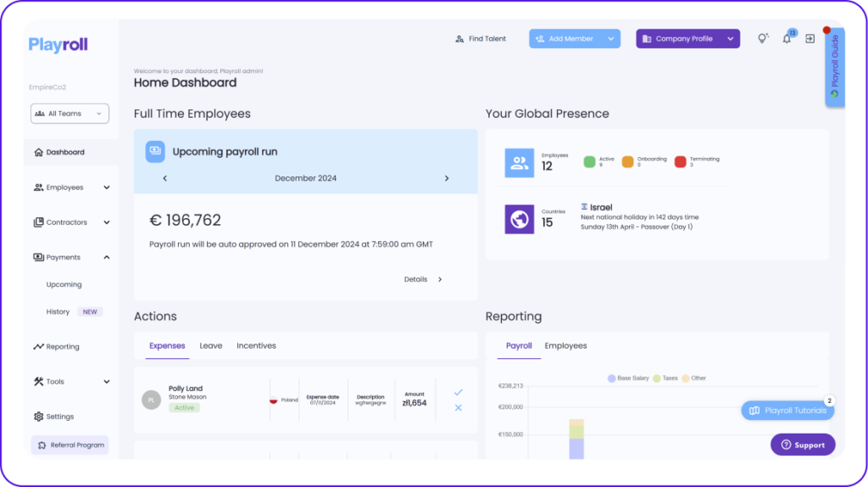This screenshot has width=868, height=487.
Task: Click the NEW badge beside History
Action: 90,312
